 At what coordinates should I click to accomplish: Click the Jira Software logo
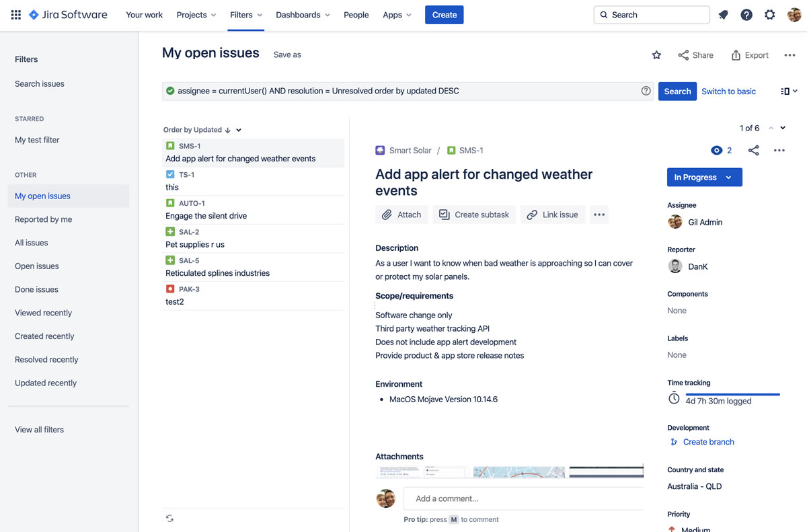[68, 15]
